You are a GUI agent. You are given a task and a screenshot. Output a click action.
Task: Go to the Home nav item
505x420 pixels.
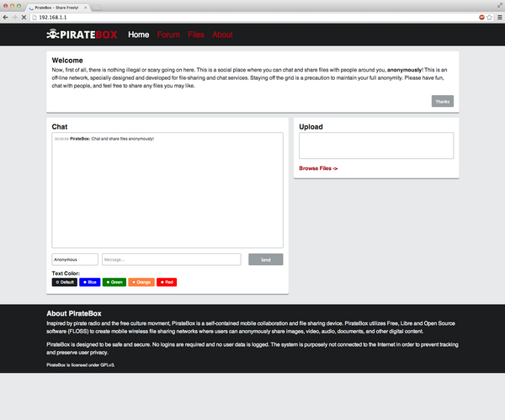tap(139, 35)
